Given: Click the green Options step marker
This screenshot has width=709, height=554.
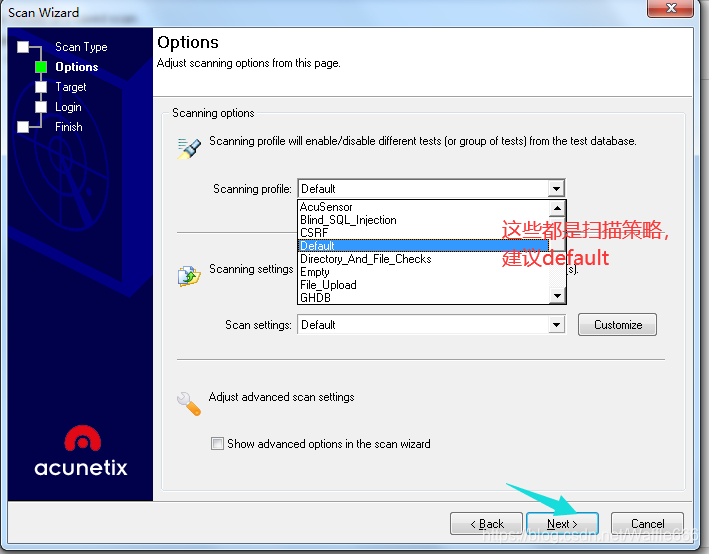Looking at the screenshot, I should pyautogui.click(x=41, y=67).
